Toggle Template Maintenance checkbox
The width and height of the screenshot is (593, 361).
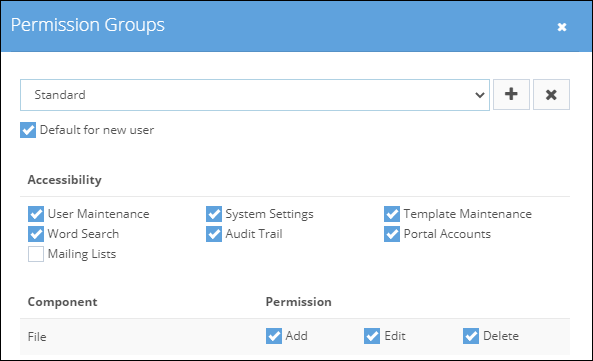392,214
